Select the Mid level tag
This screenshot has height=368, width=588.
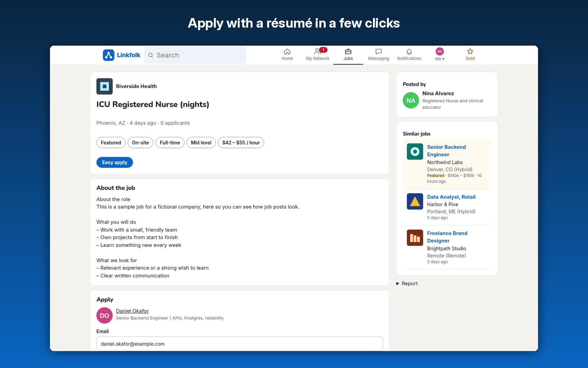pyautogui.click(x=201, y=143)
